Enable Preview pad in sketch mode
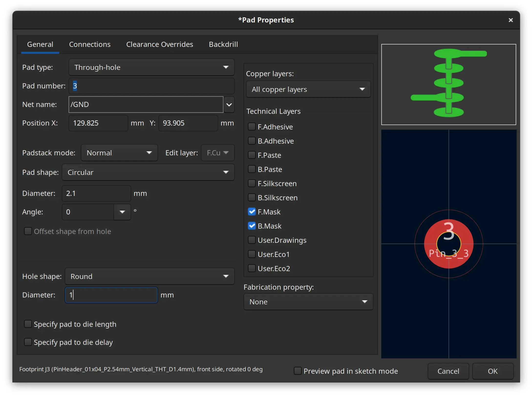This screenshot has width=532, height=396. pyautogui.click(x=298, y=371)
